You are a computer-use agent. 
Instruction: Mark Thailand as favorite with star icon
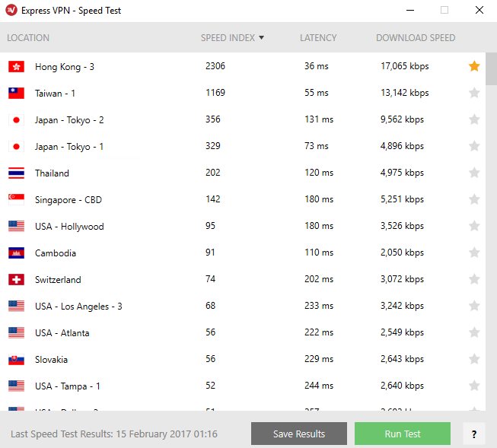474,173
